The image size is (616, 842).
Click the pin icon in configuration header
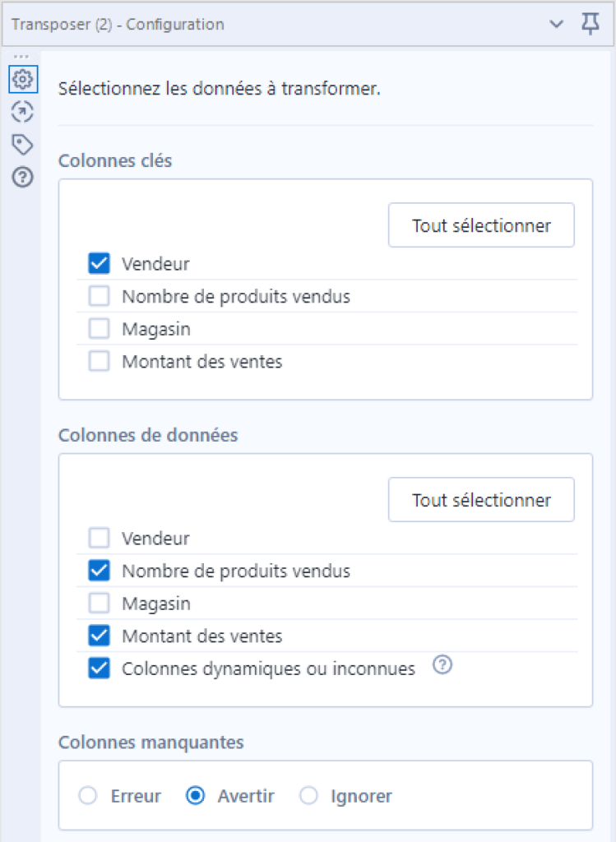(591, 24)
